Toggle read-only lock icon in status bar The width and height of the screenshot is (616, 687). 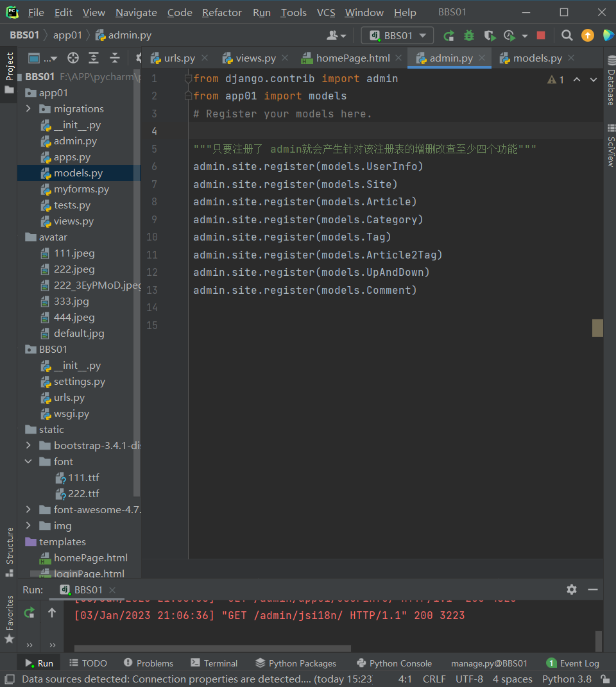coord(604,679)
